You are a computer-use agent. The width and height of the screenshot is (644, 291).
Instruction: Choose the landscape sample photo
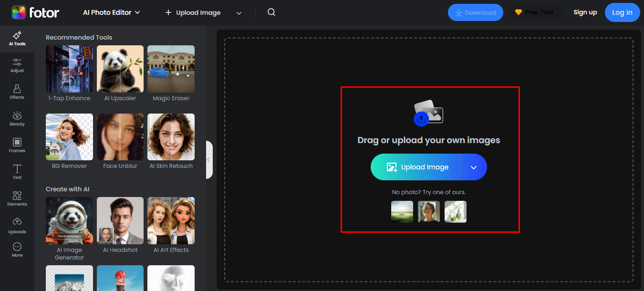click(402, 212)
